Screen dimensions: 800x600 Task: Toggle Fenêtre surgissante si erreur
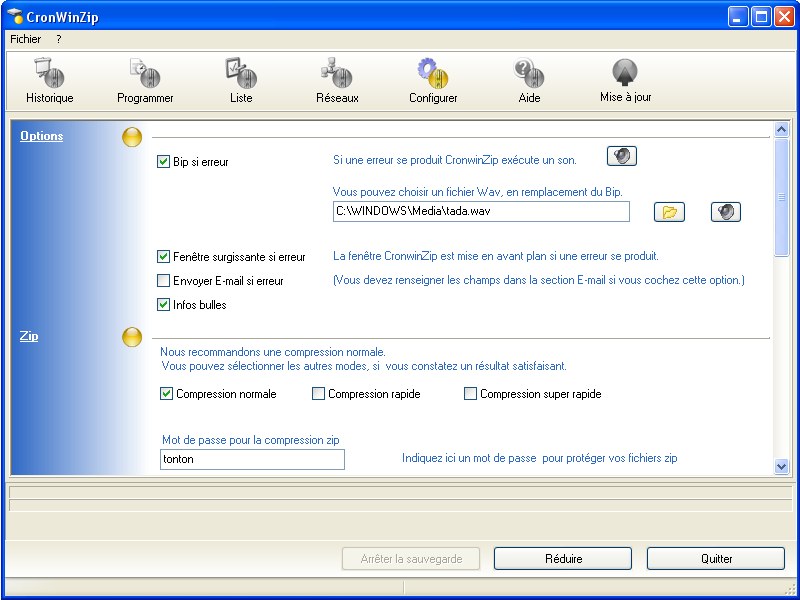point(163,257)
